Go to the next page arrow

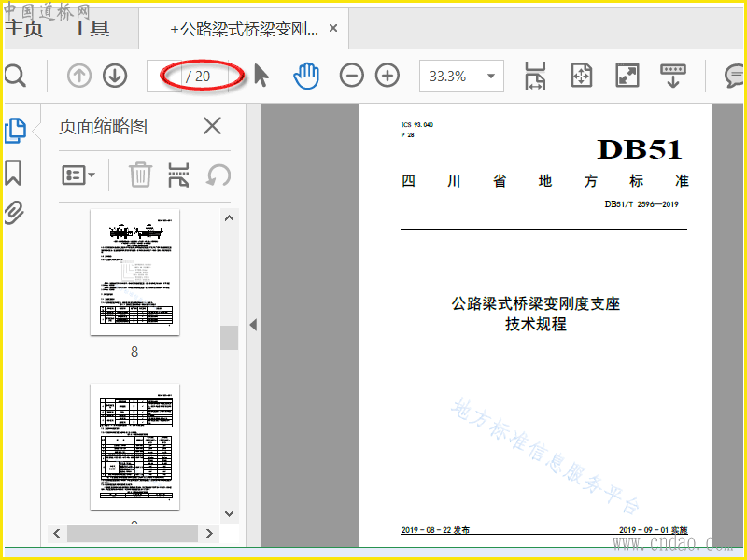coord(115,76)
